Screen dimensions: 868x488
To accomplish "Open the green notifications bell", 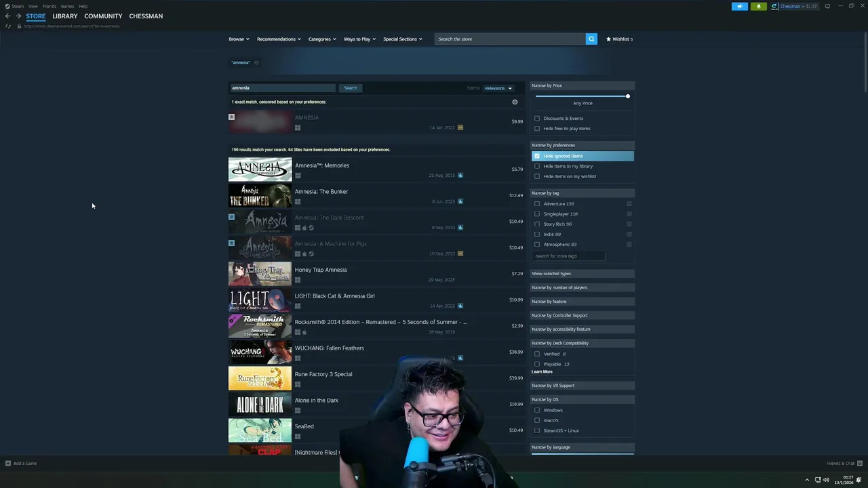I will 758,6.
